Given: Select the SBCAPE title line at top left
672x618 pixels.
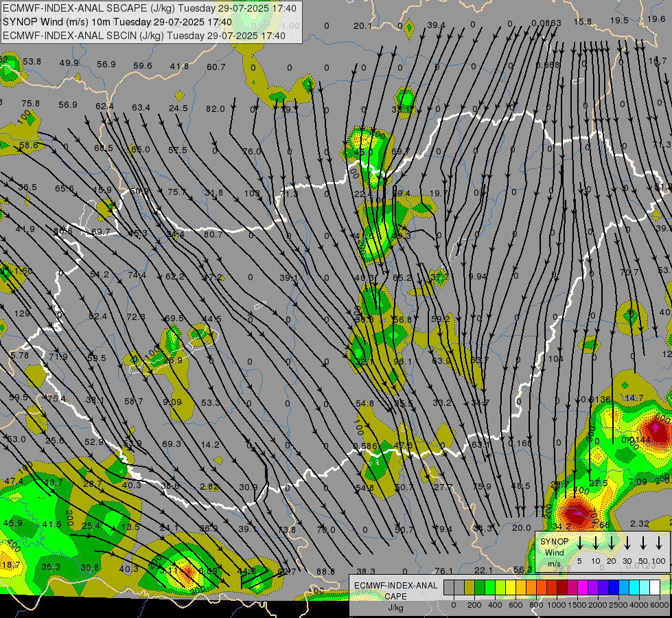Looking at the screenshot, I should [150, 8].
